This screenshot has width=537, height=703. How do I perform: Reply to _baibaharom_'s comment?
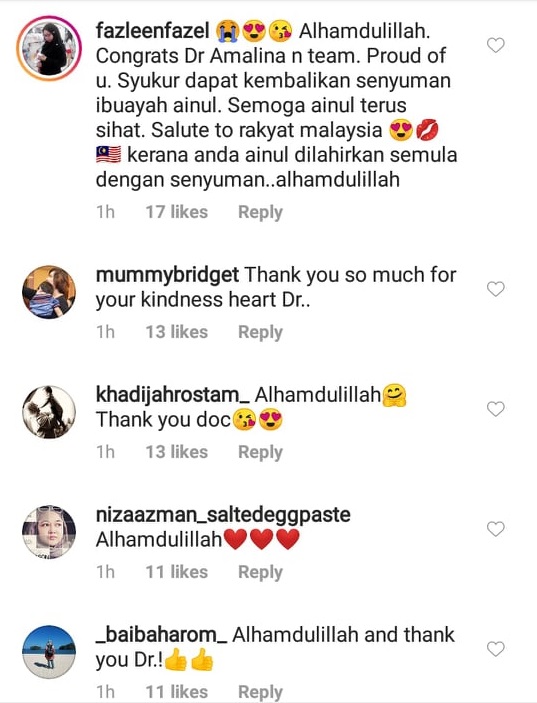260,692
